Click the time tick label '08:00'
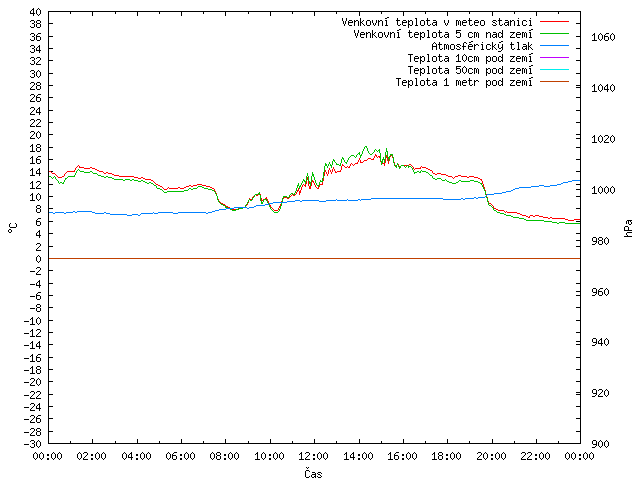Screen dimensions: 640x480 (225, 456)
